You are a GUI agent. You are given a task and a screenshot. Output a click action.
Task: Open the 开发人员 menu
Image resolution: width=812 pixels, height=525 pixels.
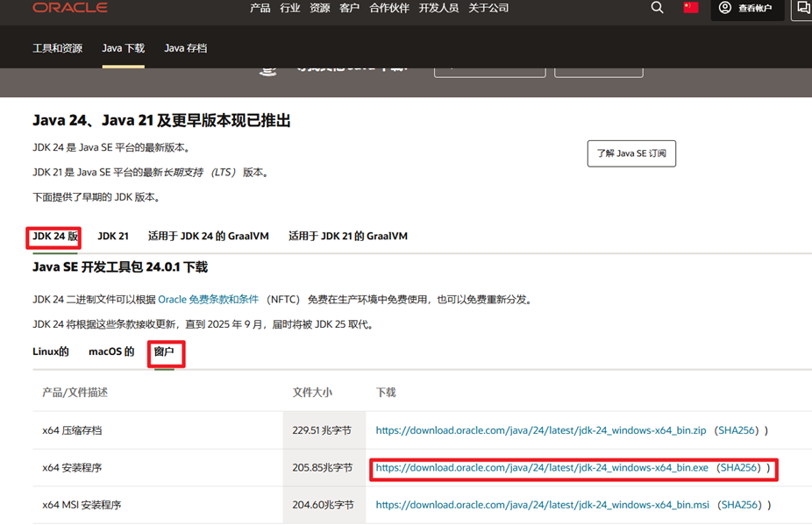[x=438, y=8]
